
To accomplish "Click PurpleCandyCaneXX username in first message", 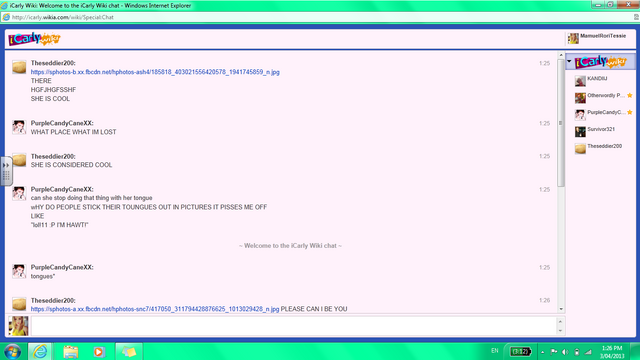I will (x=62, y=123).
